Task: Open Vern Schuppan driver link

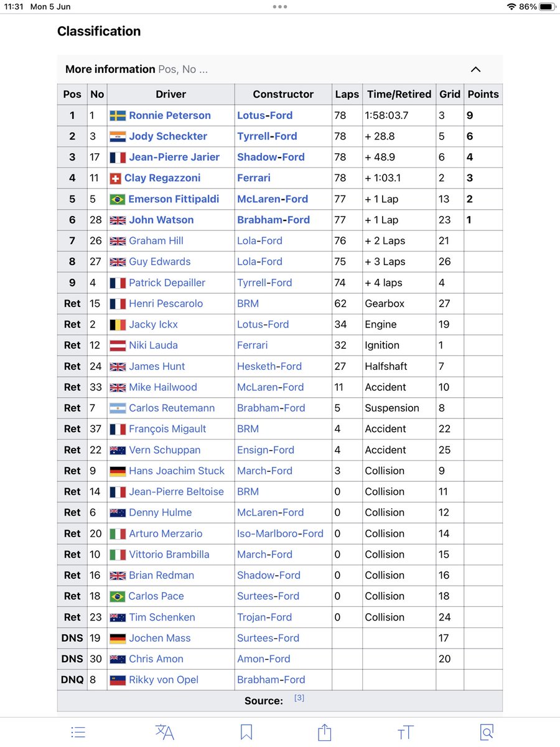Action: 164,450
